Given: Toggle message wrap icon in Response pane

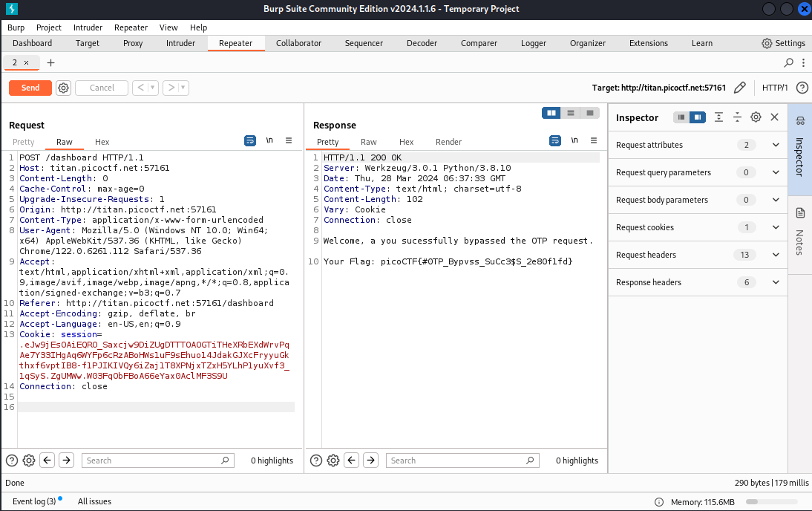Looking at the screenshot, I should click(555, 140).
